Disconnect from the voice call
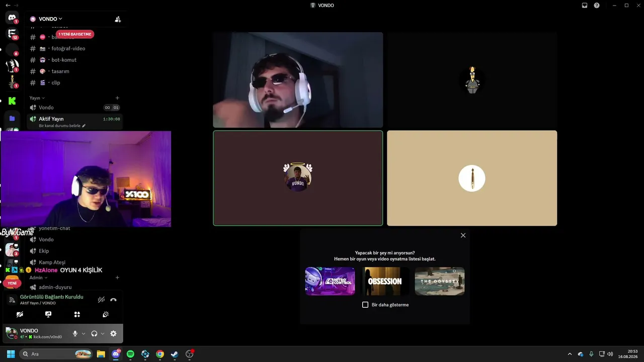Viewport: 644px width, 362px height. 113,300
